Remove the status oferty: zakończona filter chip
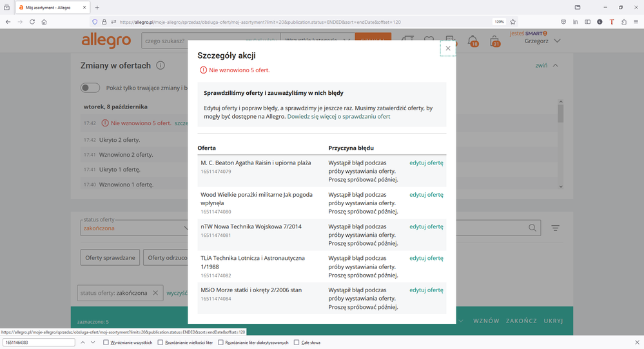Screen dimensions: 644x349 pyautogui.click(x=155, y=293)
